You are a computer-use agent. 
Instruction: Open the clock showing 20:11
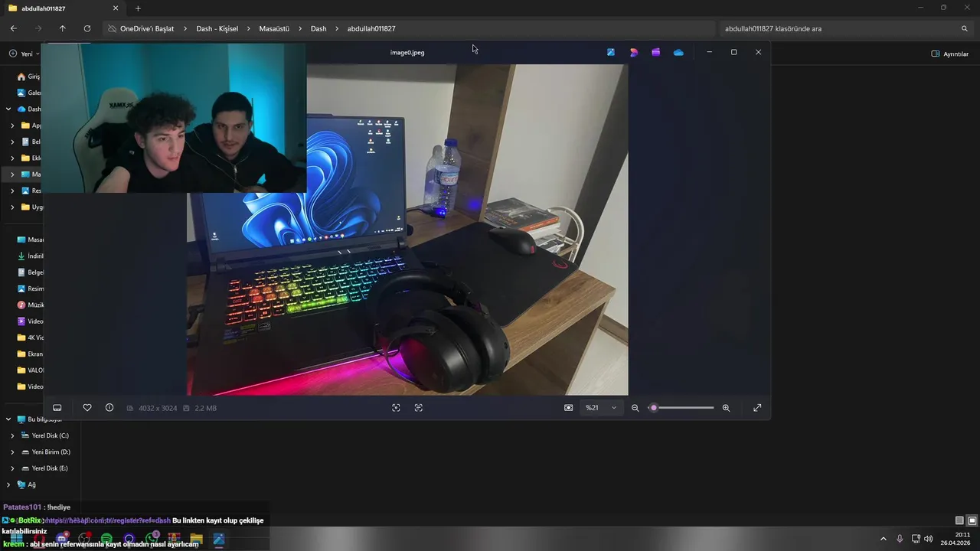[x=956, y=539]
